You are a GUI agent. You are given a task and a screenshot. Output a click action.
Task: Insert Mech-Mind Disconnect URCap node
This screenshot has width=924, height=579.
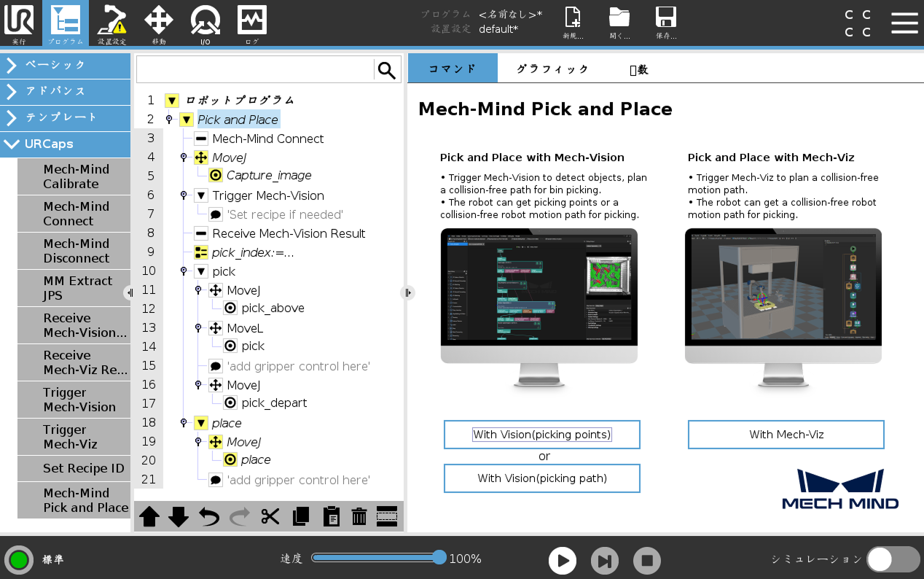tap(74, 251)
